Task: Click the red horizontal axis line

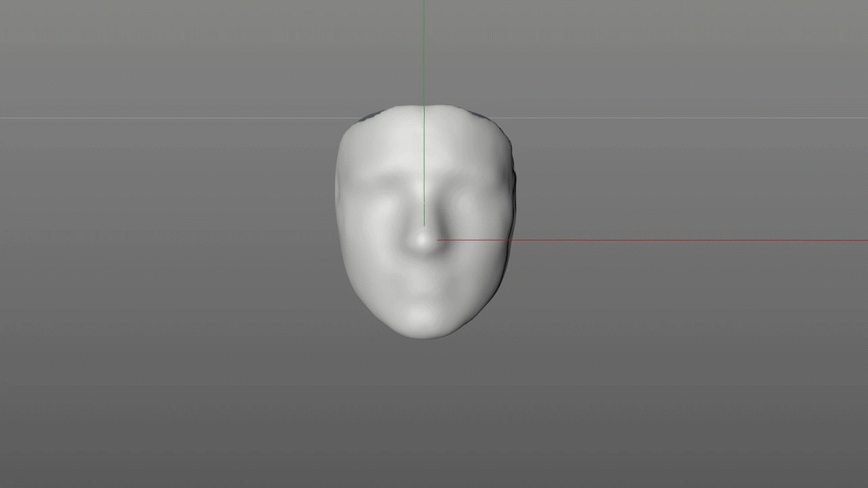Action: click(651, 240)
